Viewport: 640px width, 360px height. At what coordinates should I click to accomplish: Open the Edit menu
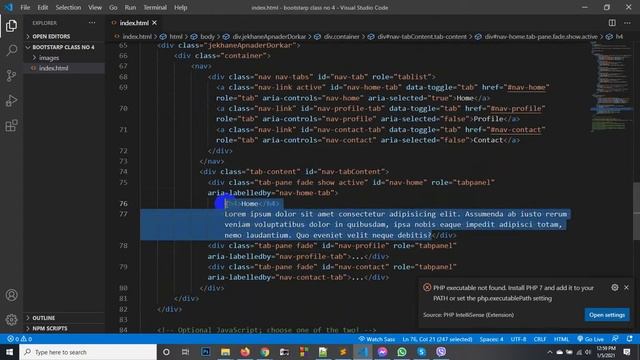pyautogui.click(x=42, y=7)
